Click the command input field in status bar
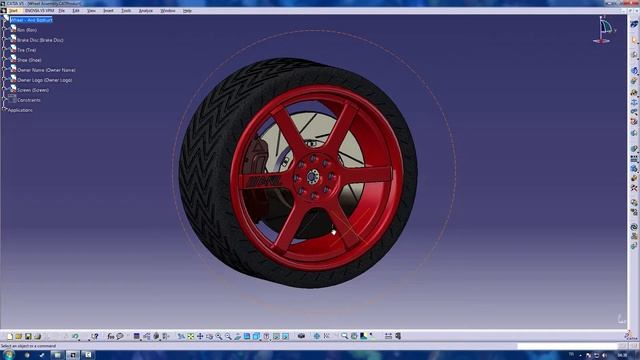Image resolution: width=640 pixels, height=360 pixels. click(x=567, y=346)
